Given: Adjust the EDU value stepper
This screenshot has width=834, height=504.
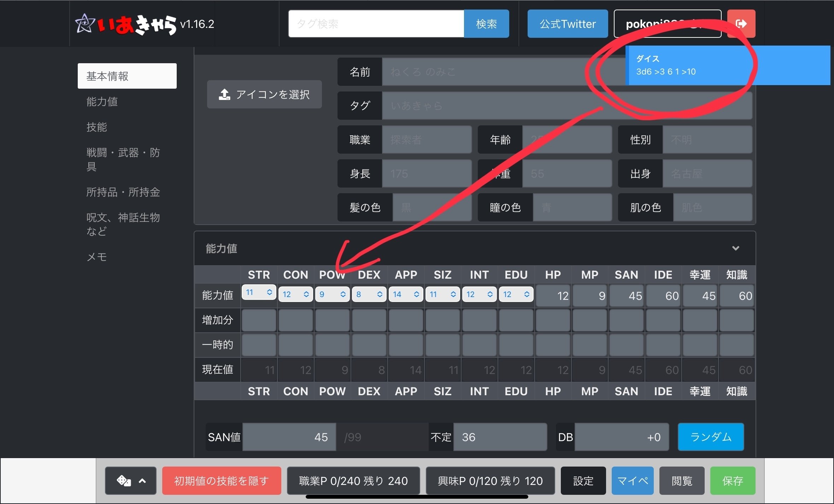Looking at the screenshot, I should click(516, 294).
